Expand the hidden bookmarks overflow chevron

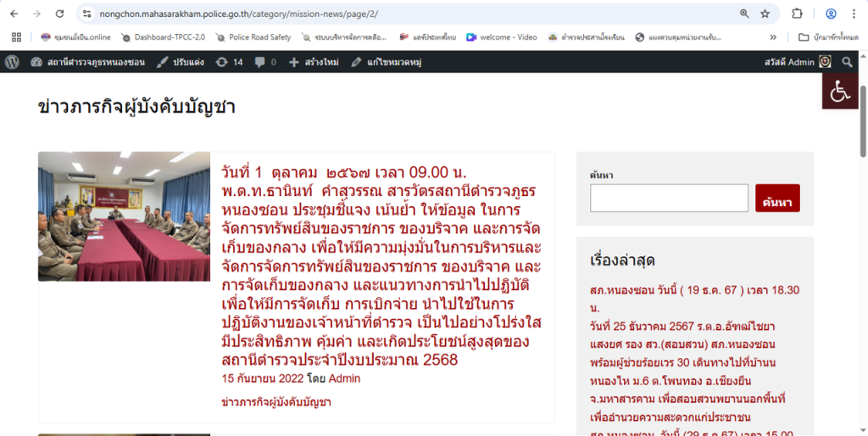tap(773, 37)
